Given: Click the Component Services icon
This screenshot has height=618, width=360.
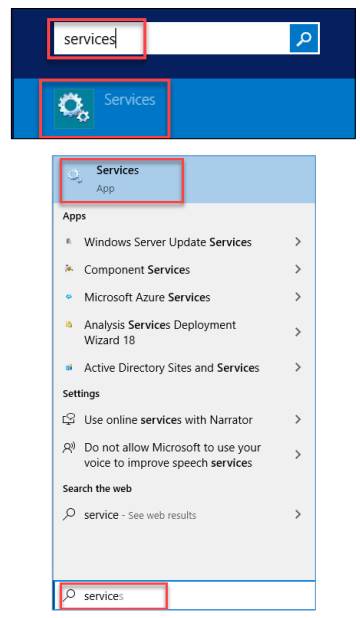Looking at the screenshot, I should coord(69,269).
